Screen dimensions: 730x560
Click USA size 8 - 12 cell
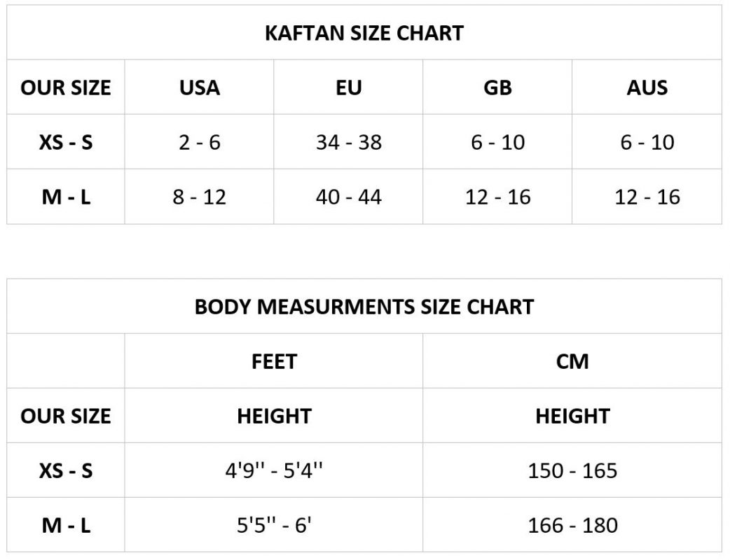click(199, 197)
